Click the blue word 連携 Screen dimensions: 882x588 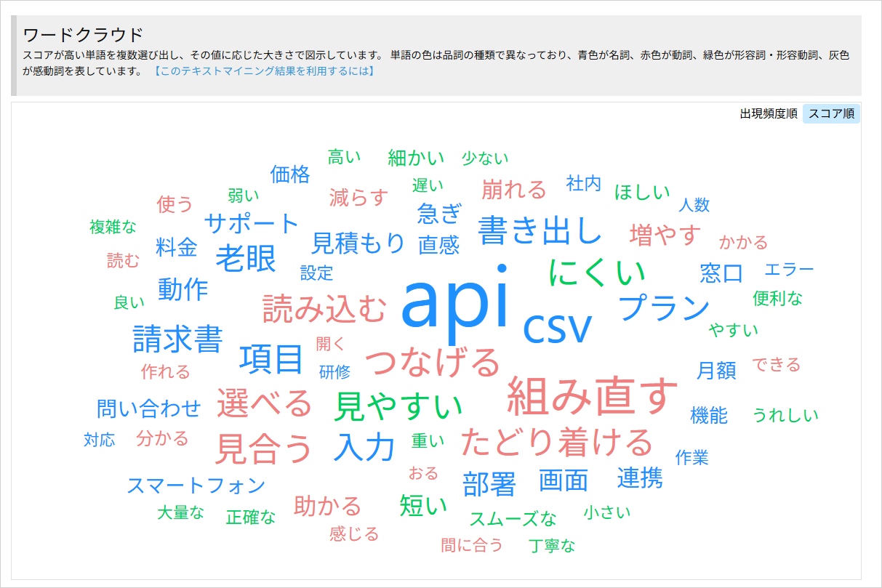640,478
